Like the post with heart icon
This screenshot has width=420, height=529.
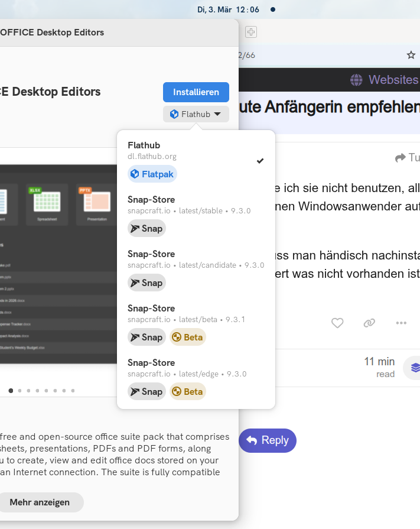(x=337, y=323)
